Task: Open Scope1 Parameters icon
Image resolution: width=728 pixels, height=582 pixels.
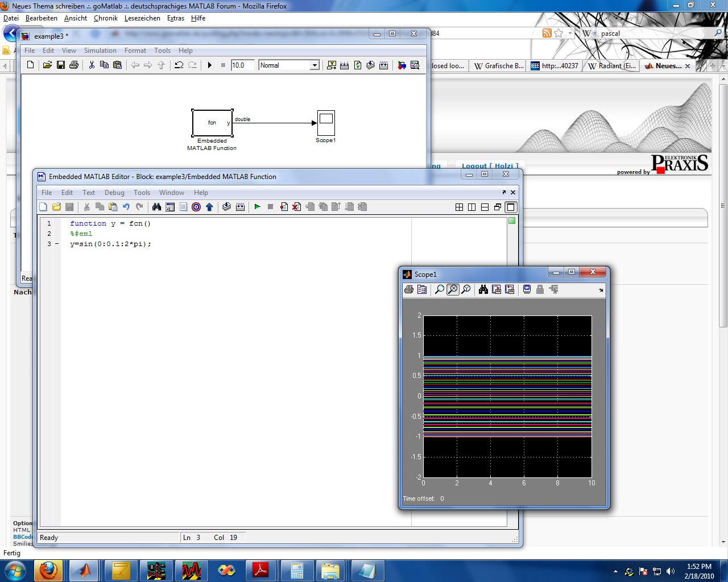Action: (x=422, y=290)
